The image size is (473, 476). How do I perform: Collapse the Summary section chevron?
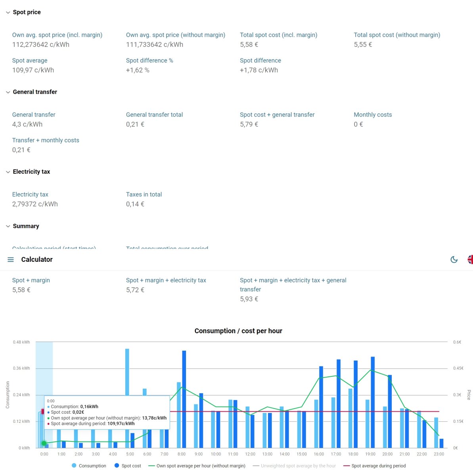[x=8, y=226]
